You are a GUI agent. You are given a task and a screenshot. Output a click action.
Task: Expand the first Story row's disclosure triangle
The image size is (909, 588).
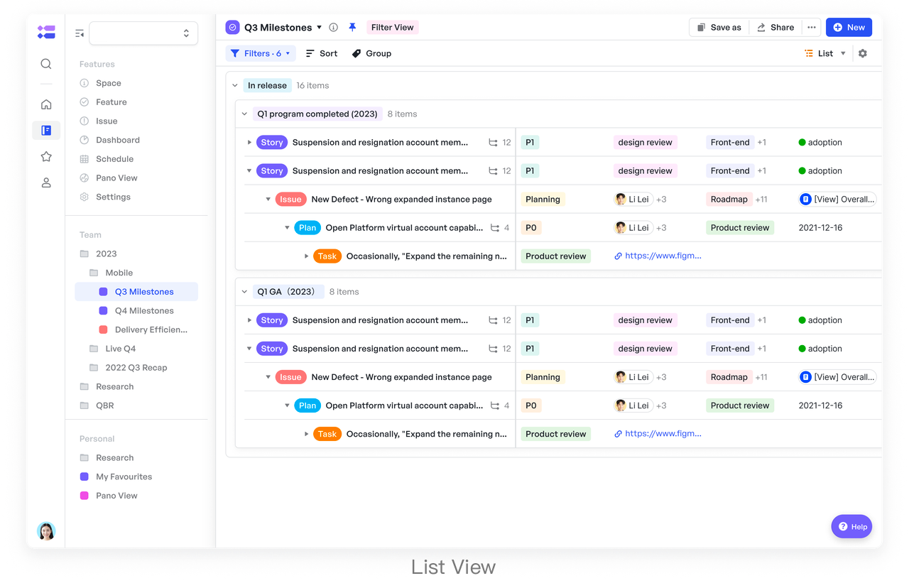point(249,142)
